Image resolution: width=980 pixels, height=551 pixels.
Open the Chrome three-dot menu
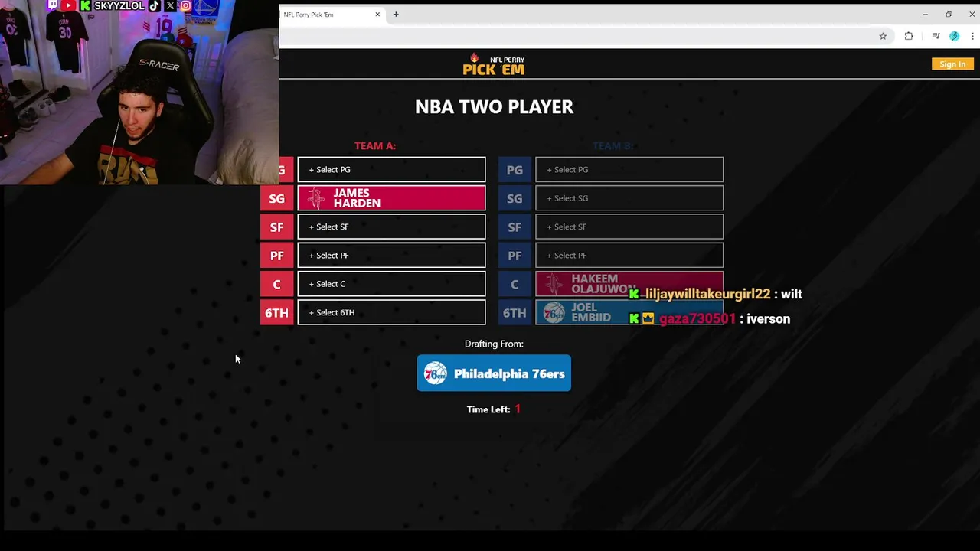click(x=972, y=36)
